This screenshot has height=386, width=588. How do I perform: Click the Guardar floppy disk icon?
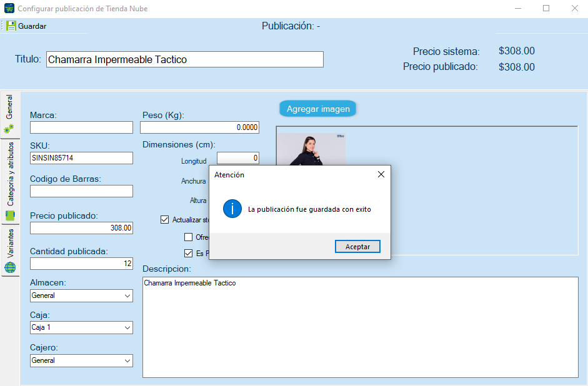point(11,26)
